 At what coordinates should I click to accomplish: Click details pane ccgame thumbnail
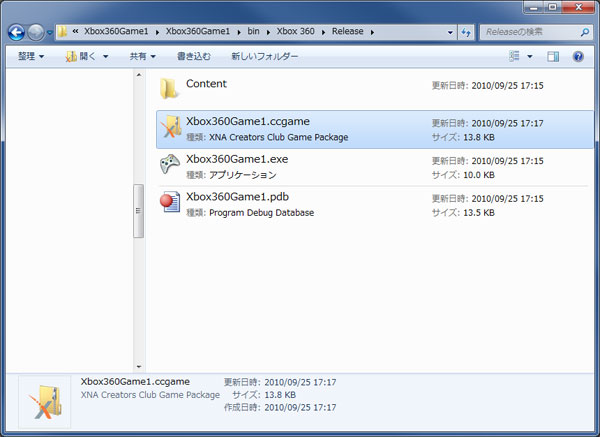[45, 403]
